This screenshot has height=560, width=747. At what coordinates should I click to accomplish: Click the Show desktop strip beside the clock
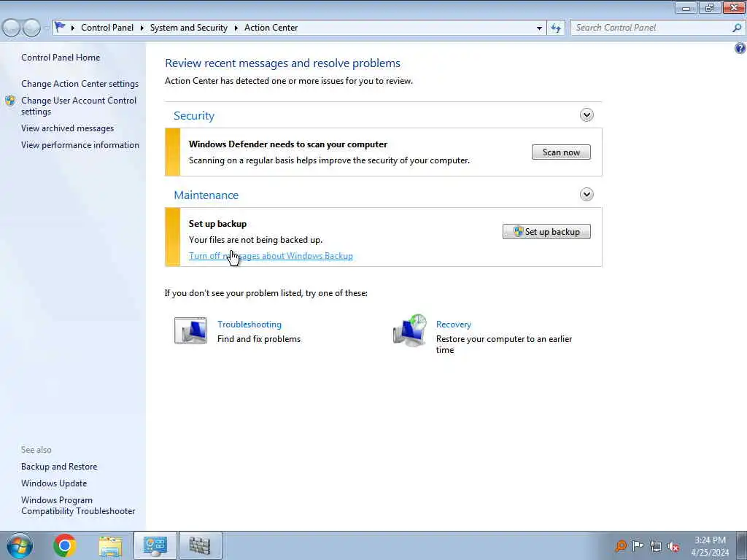pyautogui.click(x=742, y=545)
